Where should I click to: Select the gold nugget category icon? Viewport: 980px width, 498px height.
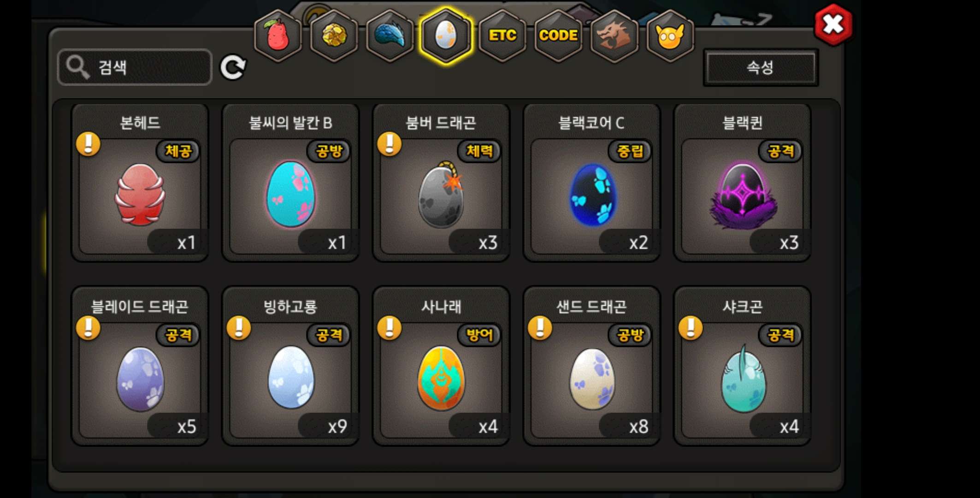(x=334, y=36)
